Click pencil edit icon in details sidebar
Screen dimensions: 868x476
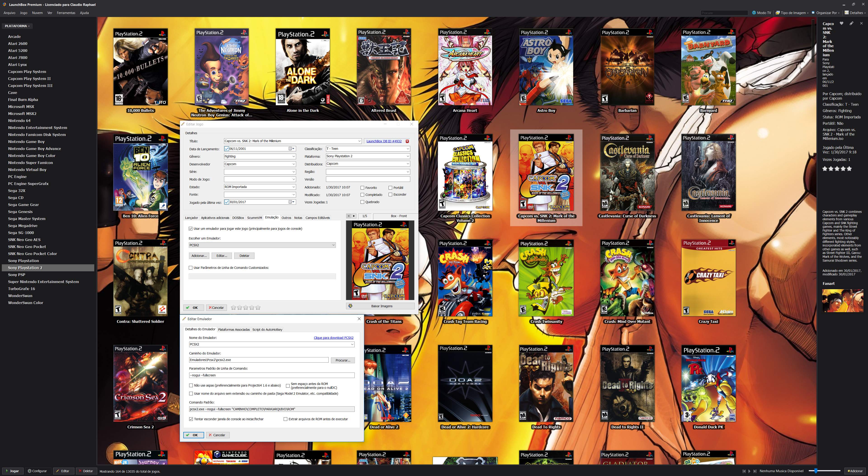tap(851, 23)
